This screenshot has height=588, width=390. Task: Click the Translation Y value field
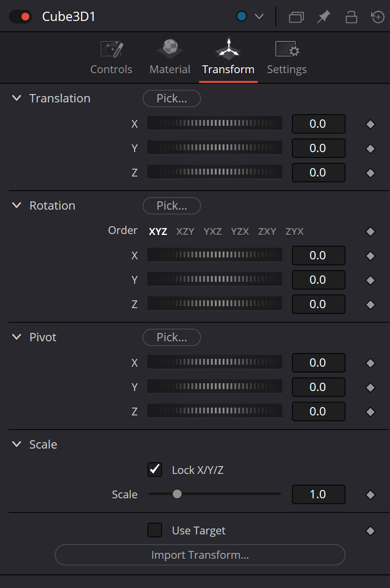pos(319,148)
